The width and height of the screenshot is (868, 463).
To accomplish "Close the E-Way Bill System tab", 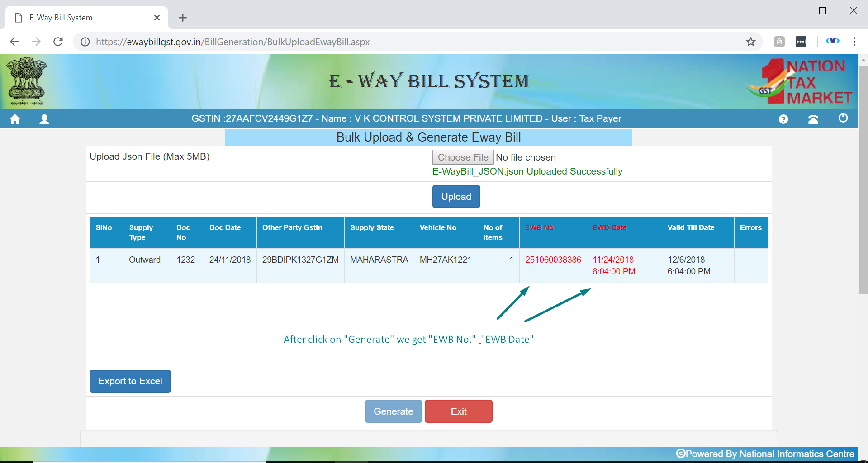I will coord(157,18).
